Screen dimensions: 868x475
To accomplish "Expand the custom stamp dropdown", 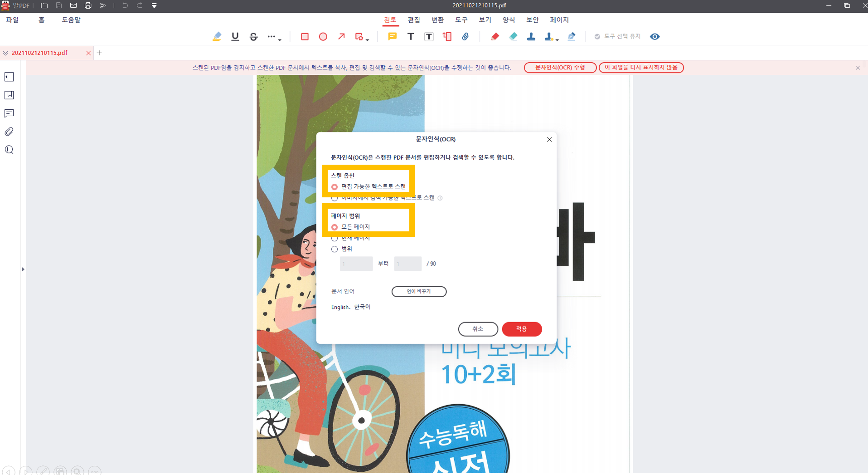I will pos(557,40).
